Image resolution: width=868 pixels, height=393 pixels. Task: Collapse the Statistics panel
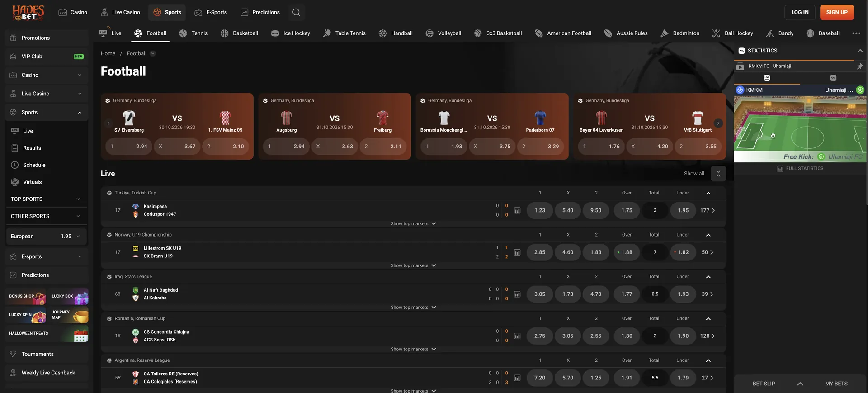[860, 51]
